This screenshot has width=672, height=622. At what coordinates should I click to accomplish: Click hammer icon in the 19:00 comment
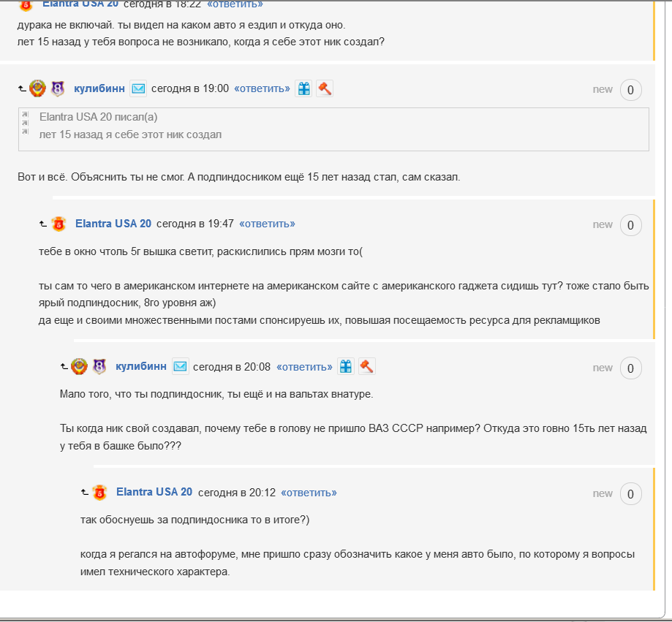(325, 88)
